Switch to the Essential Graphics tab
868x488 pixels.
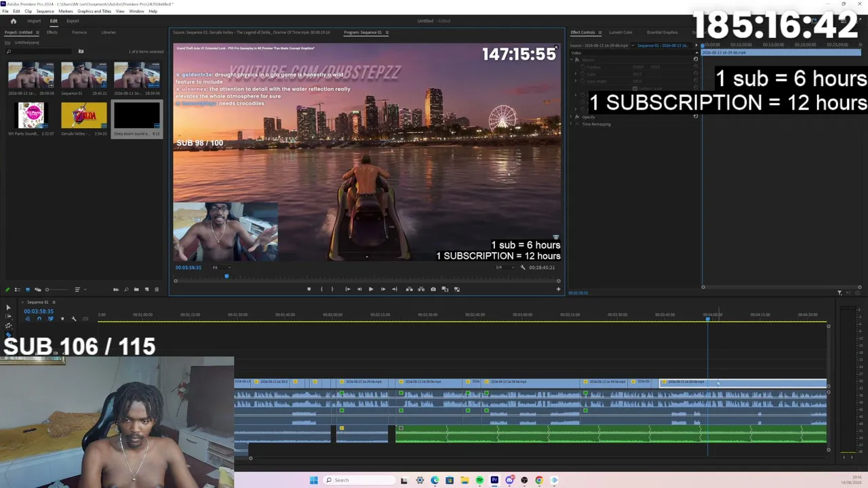point(663,33)
